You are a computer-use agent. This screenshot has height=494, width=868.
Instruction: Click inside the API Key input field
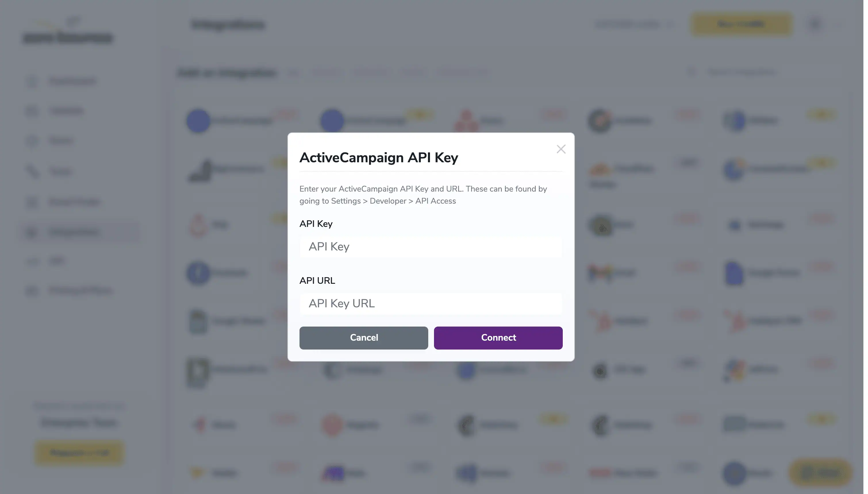[431, 247]
